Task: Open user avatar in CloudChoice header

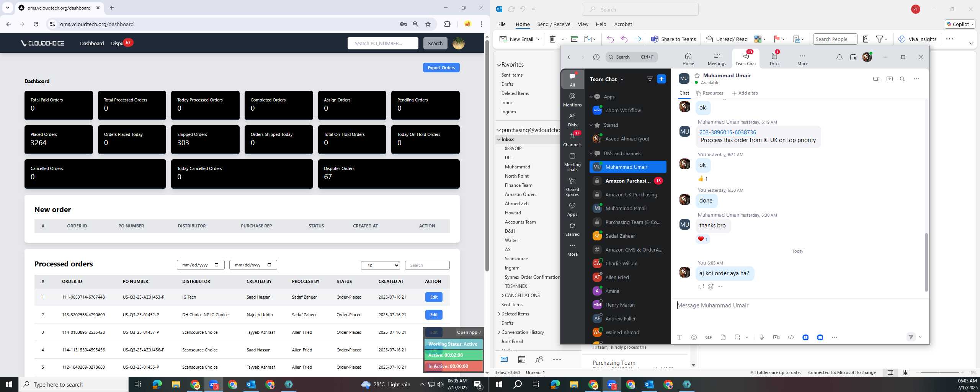Action: point(459,43)
